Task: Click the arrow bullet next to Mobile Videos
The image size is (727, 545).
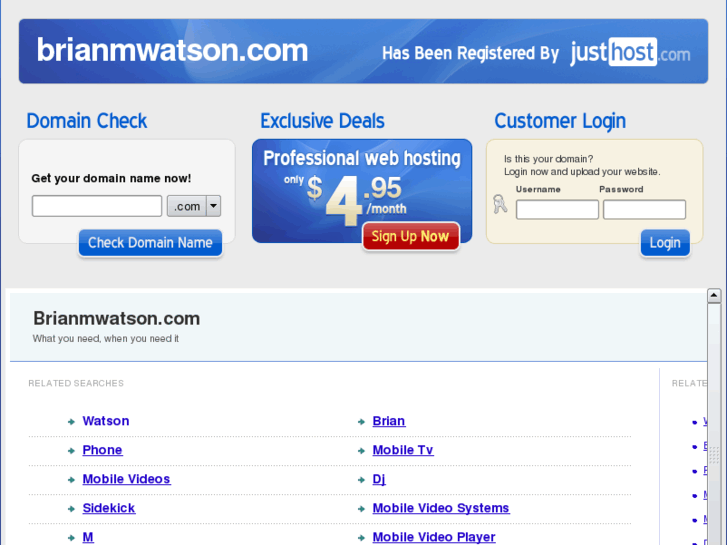Action: click(x=71, y=480)
